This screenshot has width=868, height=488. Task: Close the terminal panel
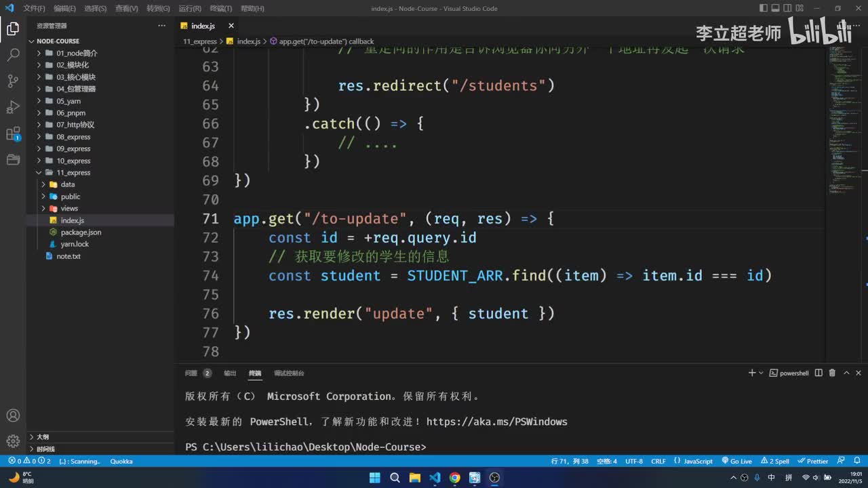coord(859,373)
